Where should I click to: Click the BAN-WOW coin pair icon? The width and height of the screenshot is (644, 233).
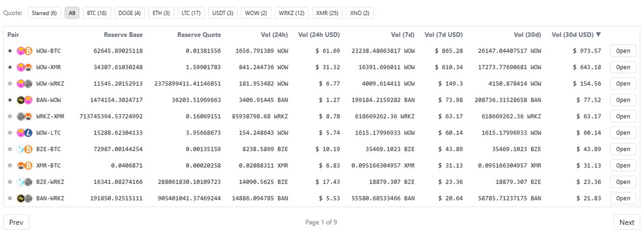tap(25, 100)
